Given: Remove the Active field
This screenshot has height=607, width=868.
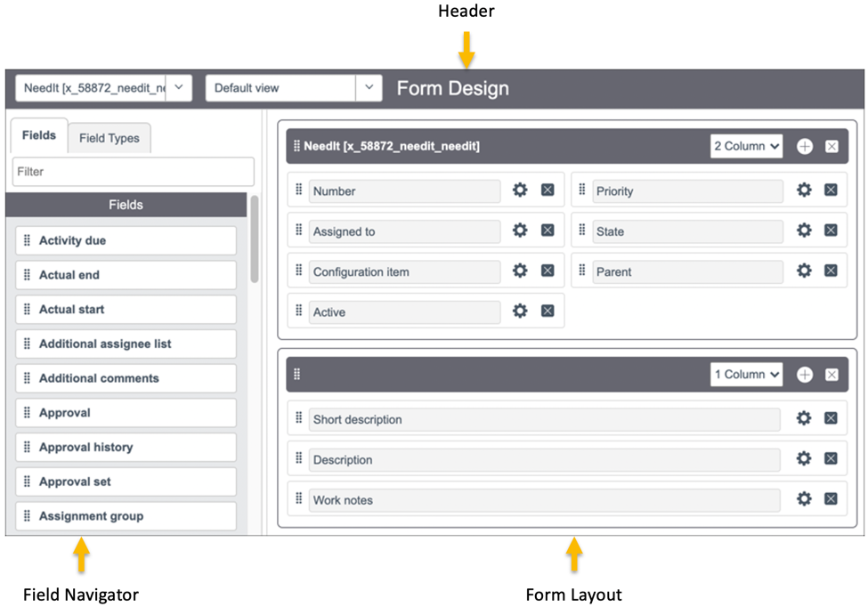Looking at the screenshot, I should point(546,312).
